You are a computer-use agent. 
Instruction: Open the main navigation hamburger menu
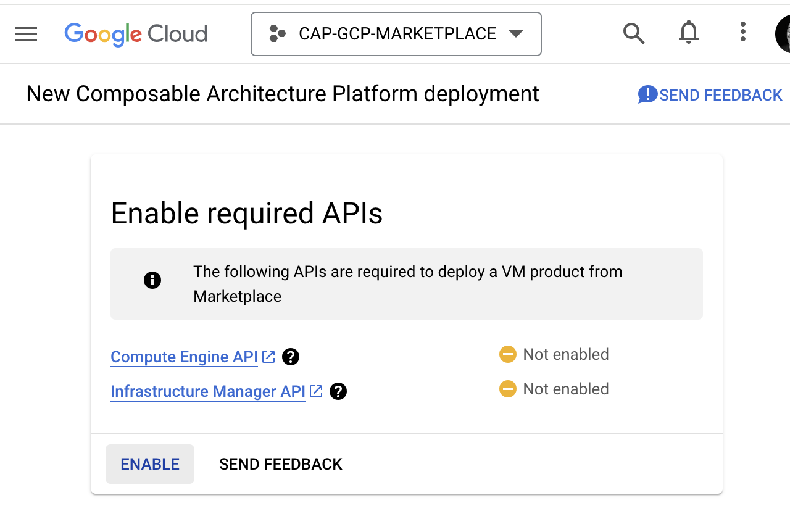[26, 34]
